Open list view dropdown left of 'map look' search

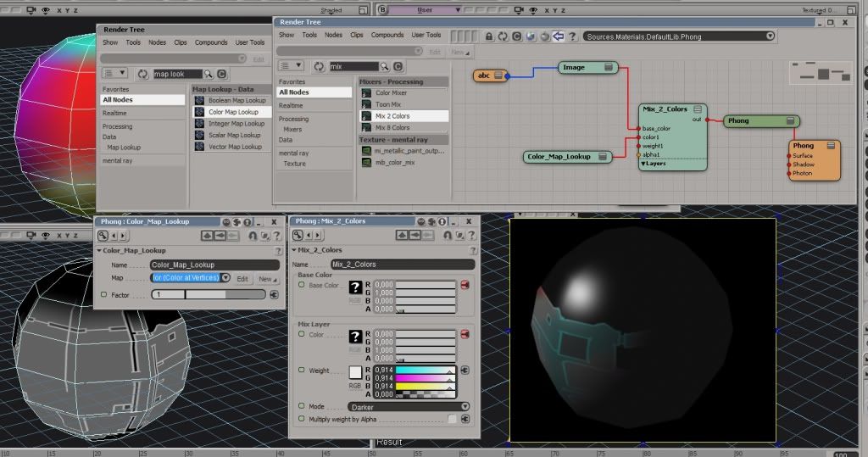tap(115, 73)
